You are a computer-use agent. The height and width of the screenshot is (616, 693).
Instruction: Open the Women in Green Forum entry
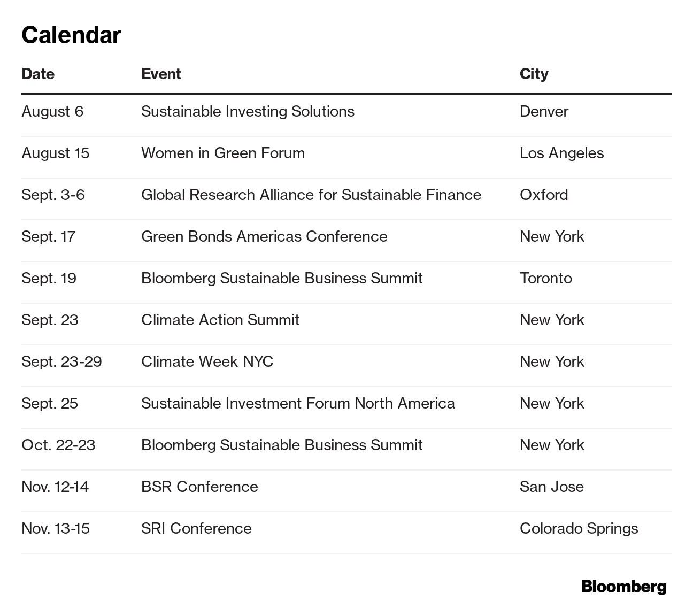coord(223,153)
